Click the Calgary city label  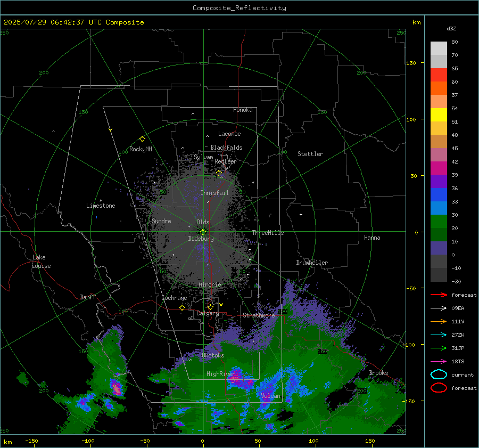pos(208,313)
